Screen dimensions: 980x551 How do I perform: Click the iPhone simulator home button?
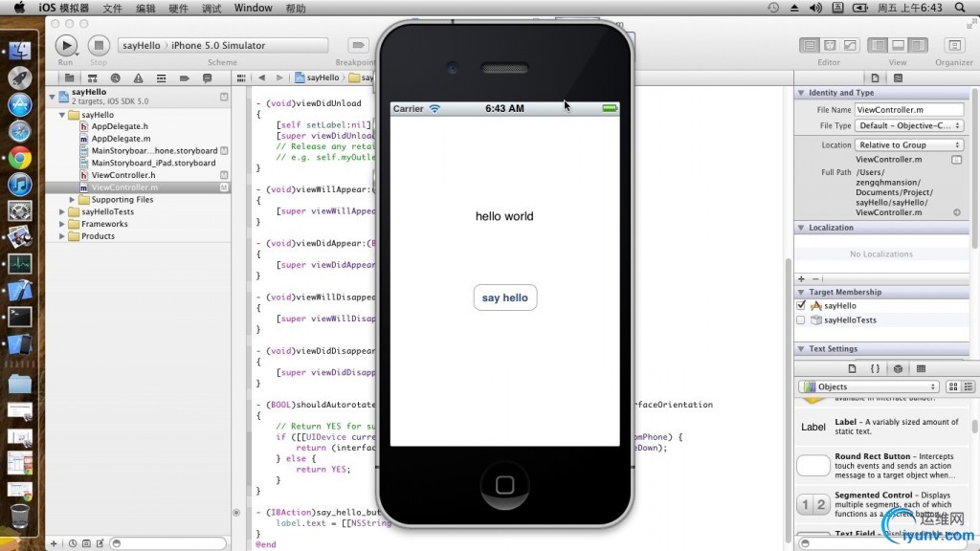505,485
